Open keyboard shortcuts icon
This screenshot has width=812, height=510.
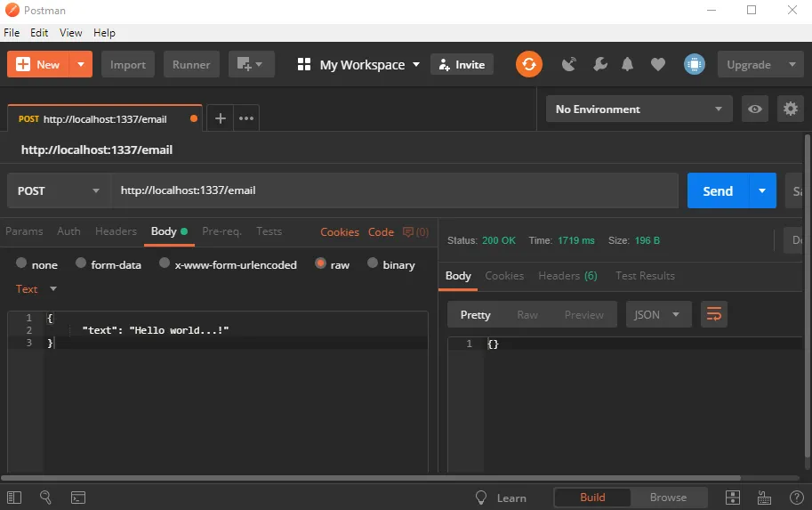click(764, 498)
